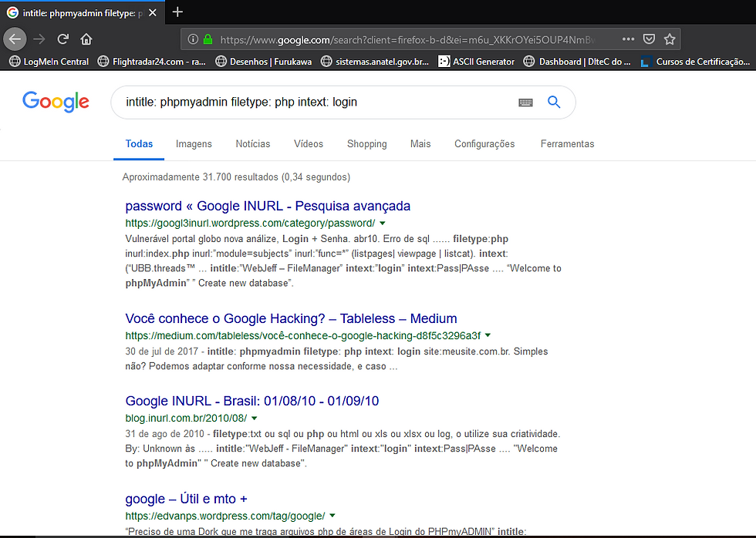The image size is (756, 538).
Task: Open Desenhos | Furukawa bookmark
Action: pyautogui.click(x=264, y=62)
